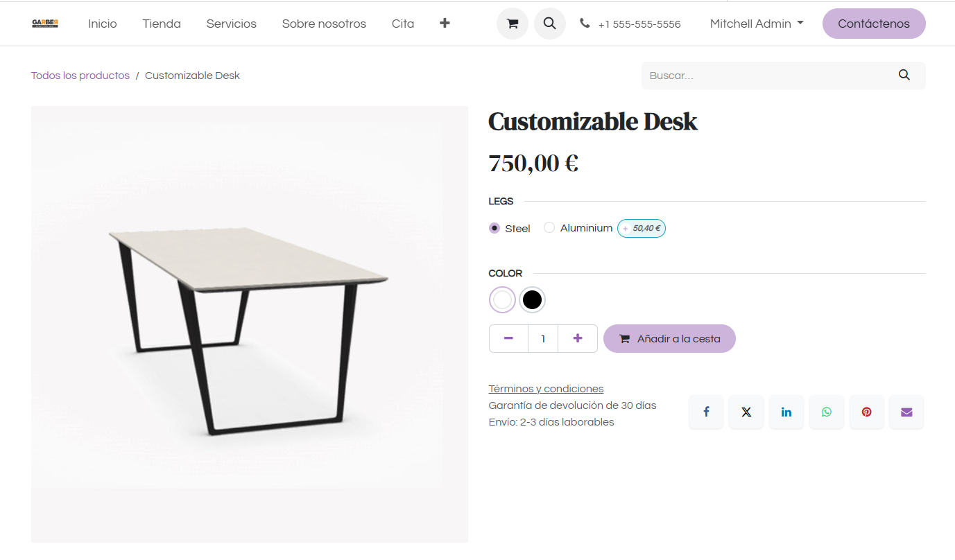Screen dimensions: 955x560
Task: Open the Servicios menu item
Action: (231, 23)
